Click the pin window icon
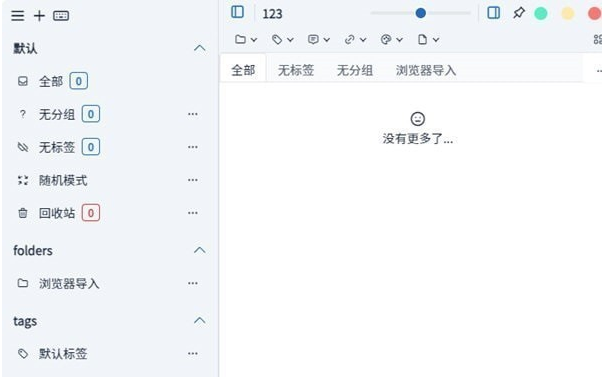 point(519,13)
